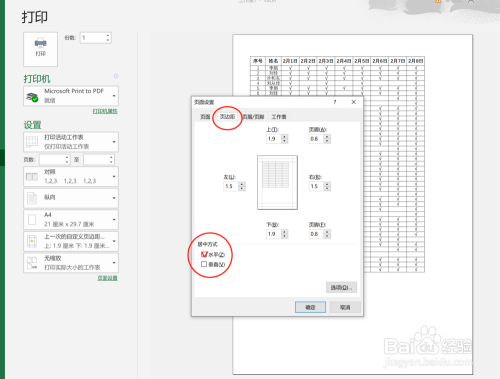
Task: Click the 确定 OK button
Action: (310, 307)
